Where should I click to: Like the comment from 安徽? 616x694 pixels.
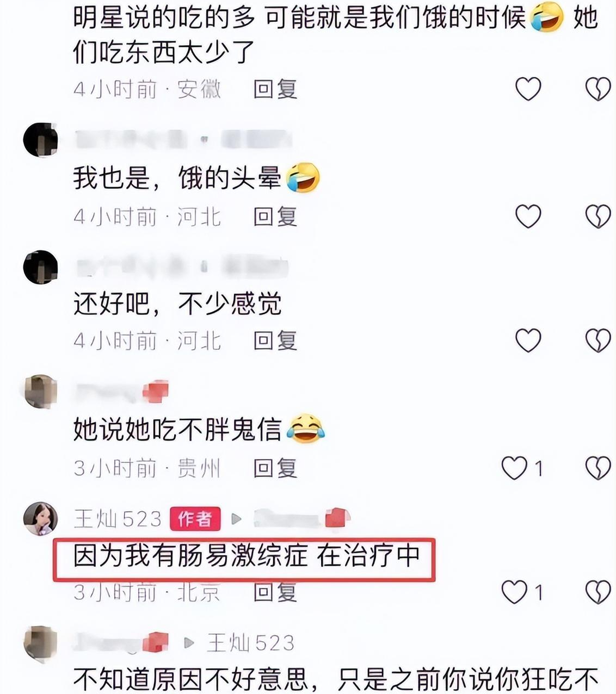[x=528, y=89]
